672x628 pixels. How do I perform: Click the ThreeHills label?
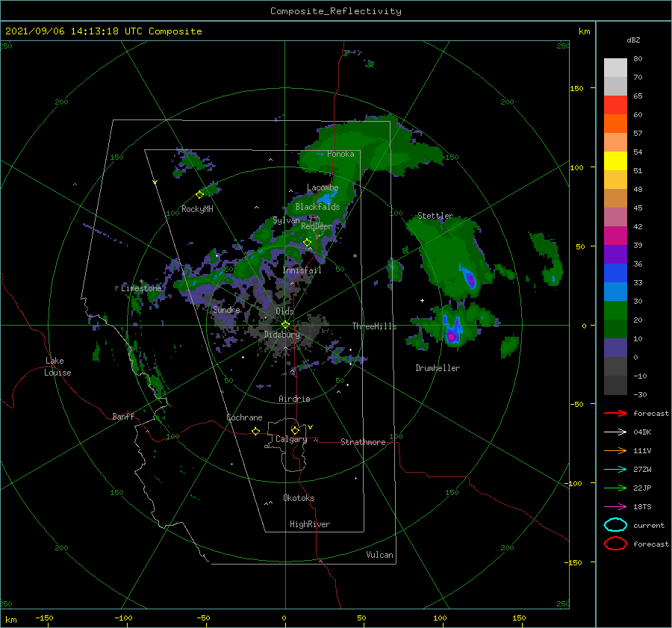coord(374,326)
